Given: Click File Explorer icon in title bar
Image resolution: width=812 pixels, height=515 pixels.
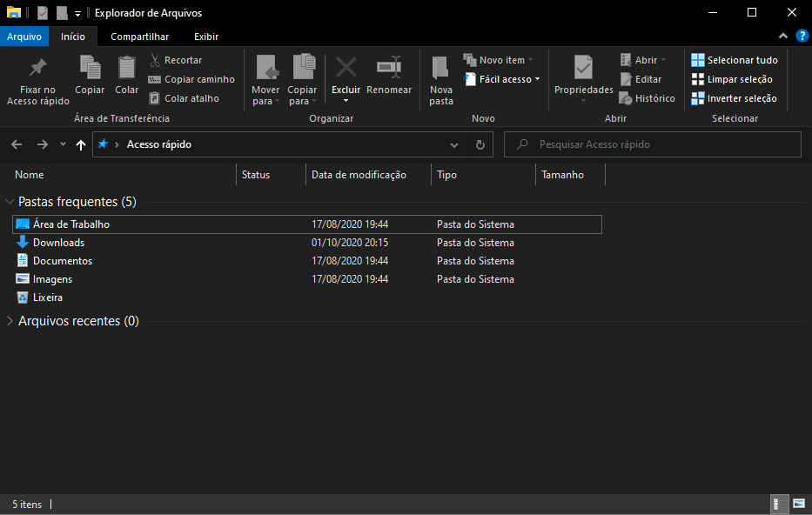Looking at the screenshot, I should (13, 12).
